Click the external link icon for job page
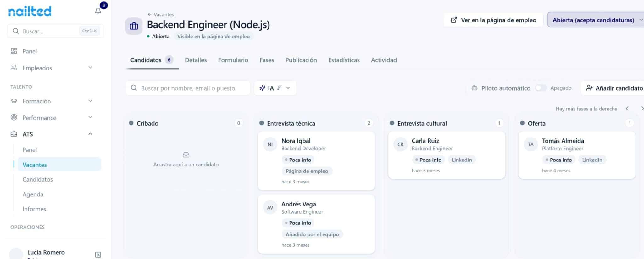The height and width of the screenshot is (259, 644). 454,20
